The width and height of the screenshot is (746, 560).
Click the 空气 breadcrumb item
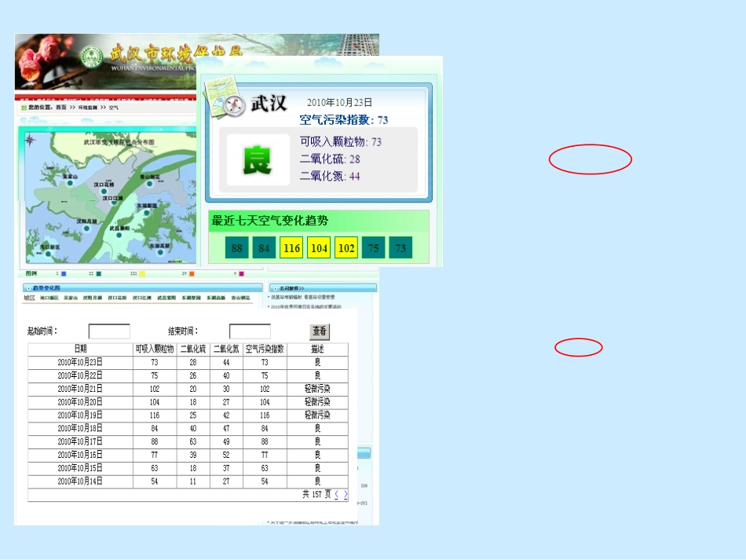coord(114,108)
